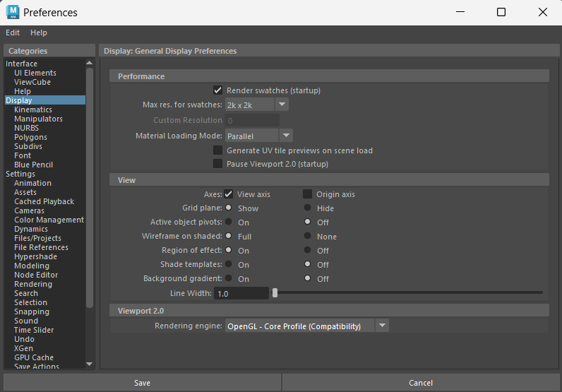The height and width of the screenshot is (392, 562).
Task: Open Material Loading Mode dropdown
Action: 259,136
